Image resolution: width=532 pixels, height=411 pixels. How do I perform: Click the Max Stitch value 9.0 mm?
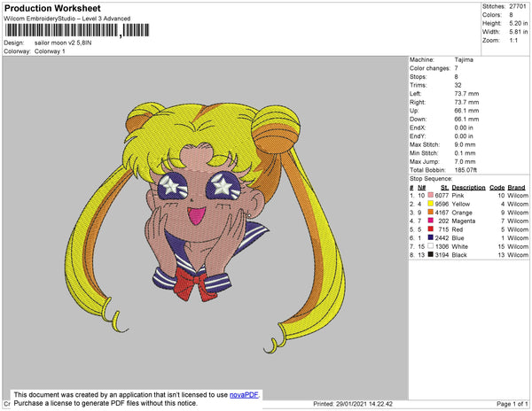(x=465, y=144)
